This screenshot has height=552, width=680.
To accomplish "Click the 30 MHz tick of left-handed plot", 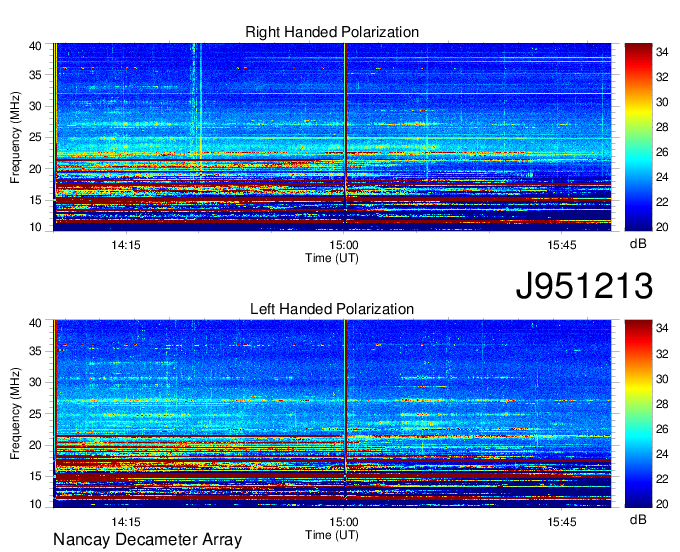I will [36, 382].
